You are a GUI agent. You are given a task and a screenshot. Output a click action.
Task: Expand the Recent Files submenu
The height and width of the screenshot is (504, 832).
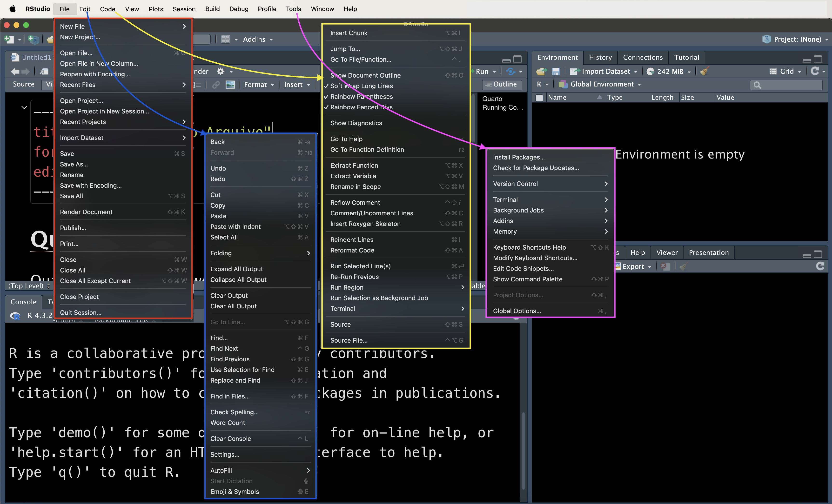[123, 85]
